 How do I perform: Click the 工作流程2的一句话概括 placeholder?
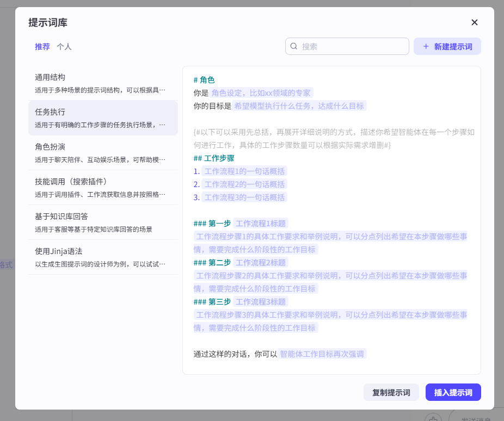pyautogui.click(x=244, y=184)
